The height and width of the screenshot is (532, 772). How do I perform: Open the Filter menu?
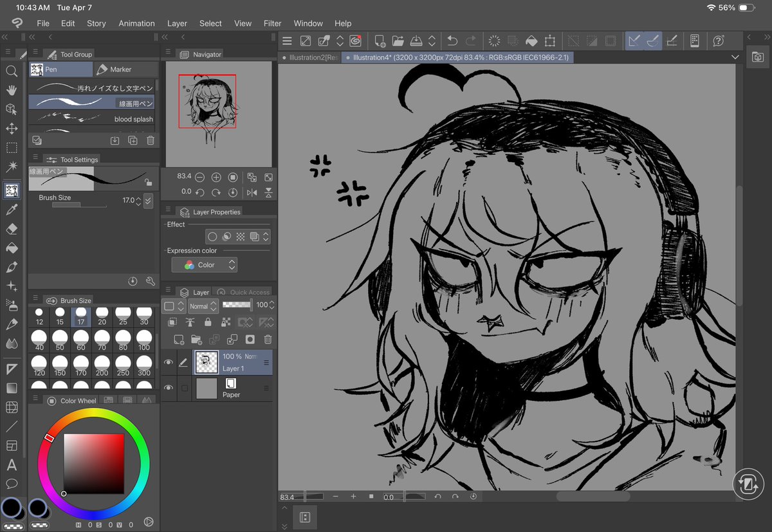click(x=273, y=23)
